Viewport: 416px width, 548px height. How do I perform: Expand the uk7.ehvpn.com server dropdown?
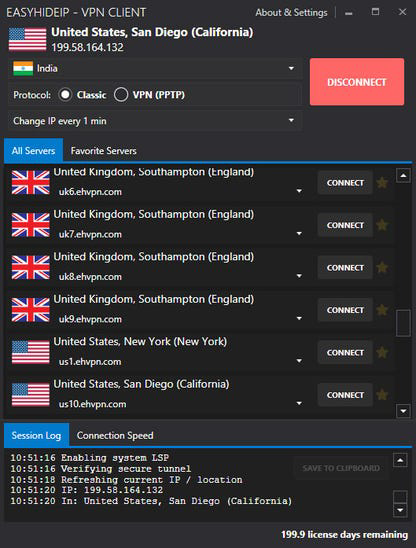299,233
